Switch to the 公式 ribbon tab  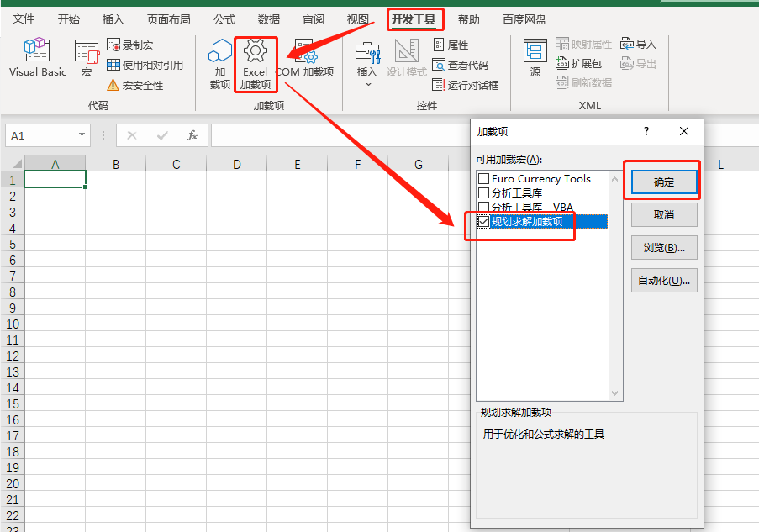[x=224, y=19]
